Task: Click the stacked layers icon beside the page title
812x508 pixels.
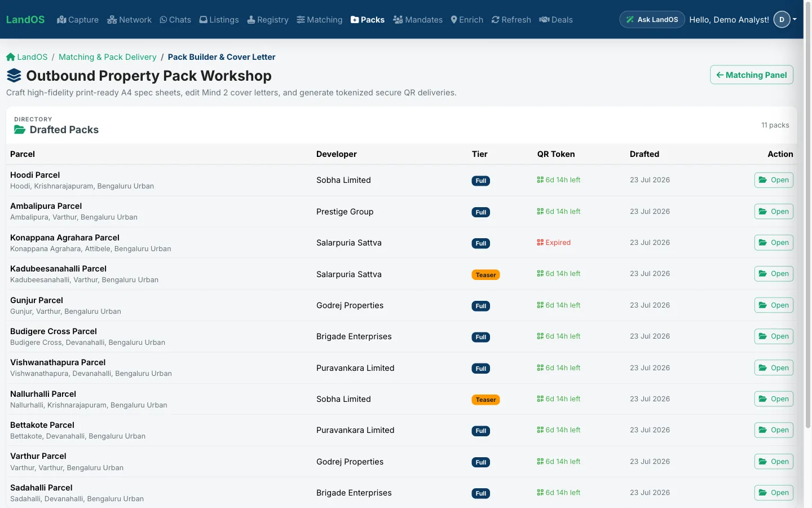Action: (14, 76)
